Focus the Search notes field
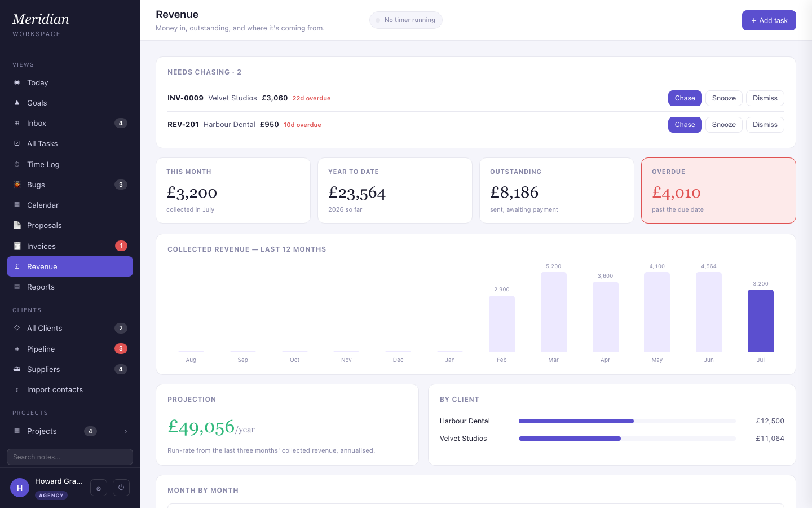Viewport: 812px width, 508px height. 70,457
